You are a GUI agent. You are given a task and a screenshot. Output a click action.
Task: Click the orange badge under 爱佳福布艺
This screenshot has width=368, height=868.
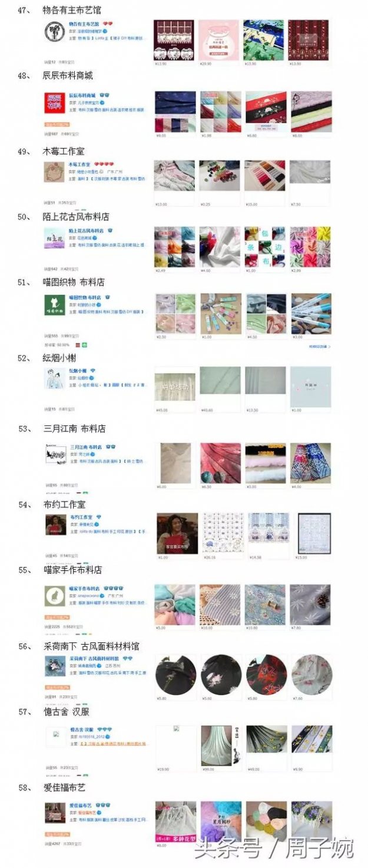(57, 834)
